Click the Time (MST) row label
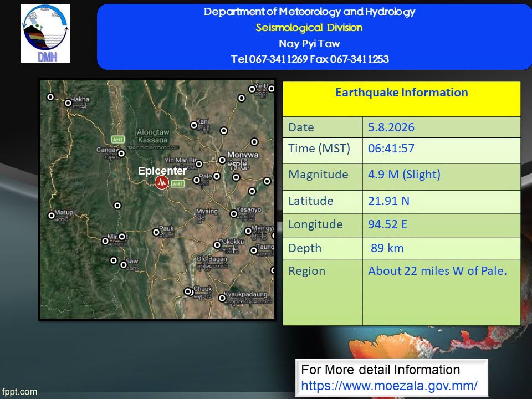Image resolution: width=532 pixels, height=399 pixels. tap(319, 149)
